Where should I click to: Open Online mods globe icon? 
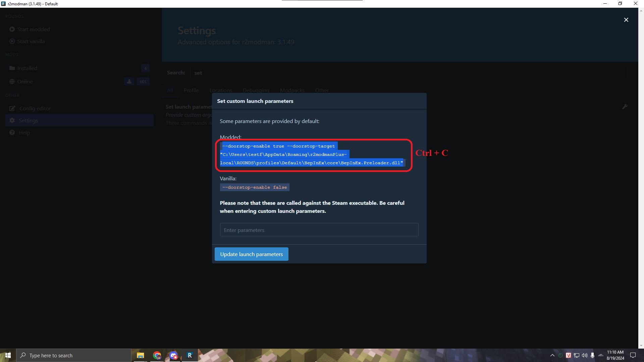click(12, 81)
